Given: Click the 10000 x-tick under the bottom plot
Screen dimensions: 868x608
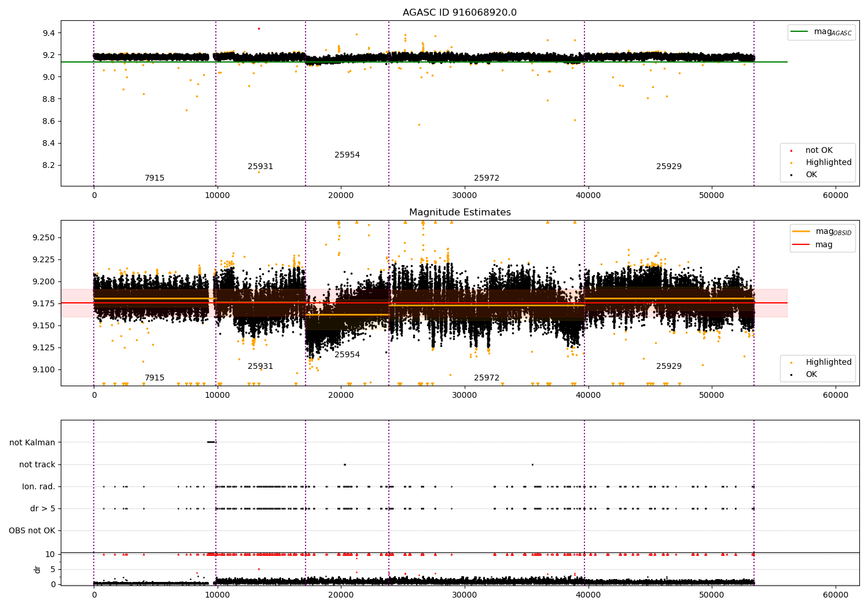Looking at the screenshot, I should point(217,595).
